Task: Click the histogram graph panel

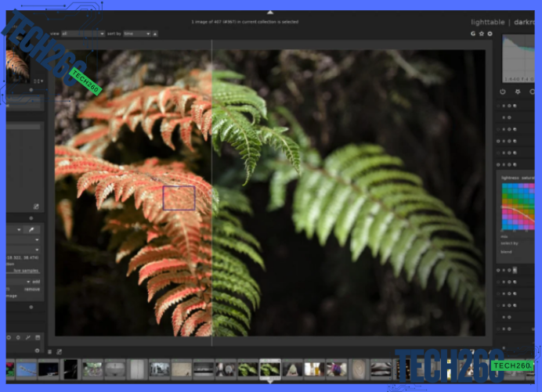Action: click(x=521, y=59)
